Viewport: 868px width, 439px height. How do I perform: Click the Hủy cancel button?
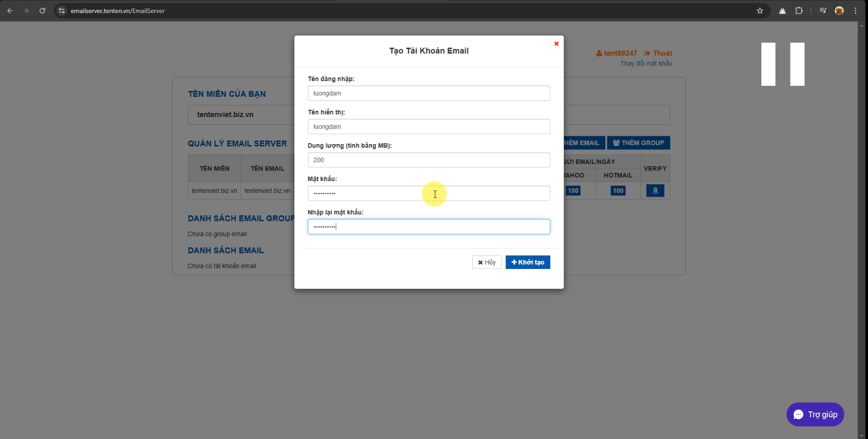(487, 262)
